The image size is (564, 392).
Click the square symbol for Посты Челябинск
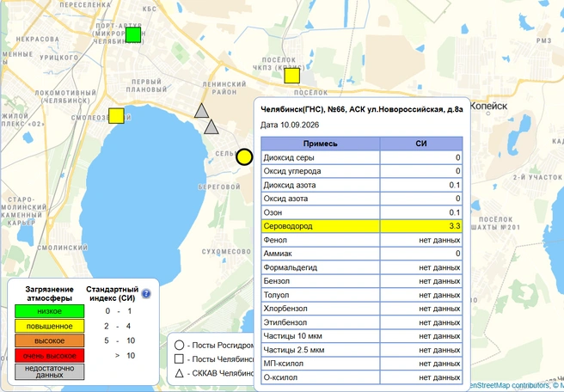(179, 359)
